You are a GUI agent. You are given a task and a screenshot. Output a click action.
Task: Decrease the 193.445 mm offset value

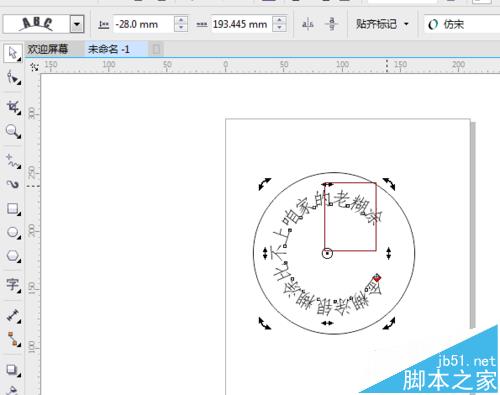pyautogui.click(x=279, y=29)
